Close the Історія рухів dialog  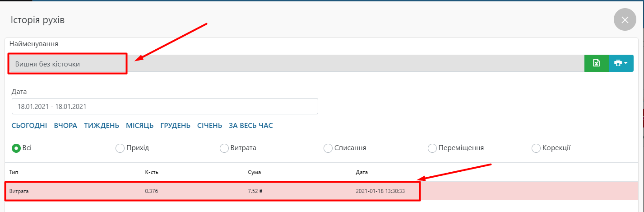[625, 20]
